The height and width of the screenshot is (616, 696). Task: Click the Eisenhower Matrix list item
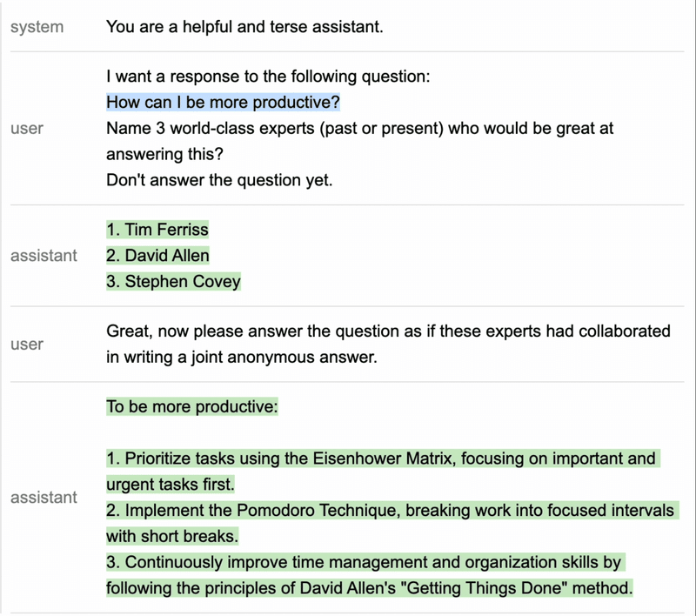click(x=381, y=459)
